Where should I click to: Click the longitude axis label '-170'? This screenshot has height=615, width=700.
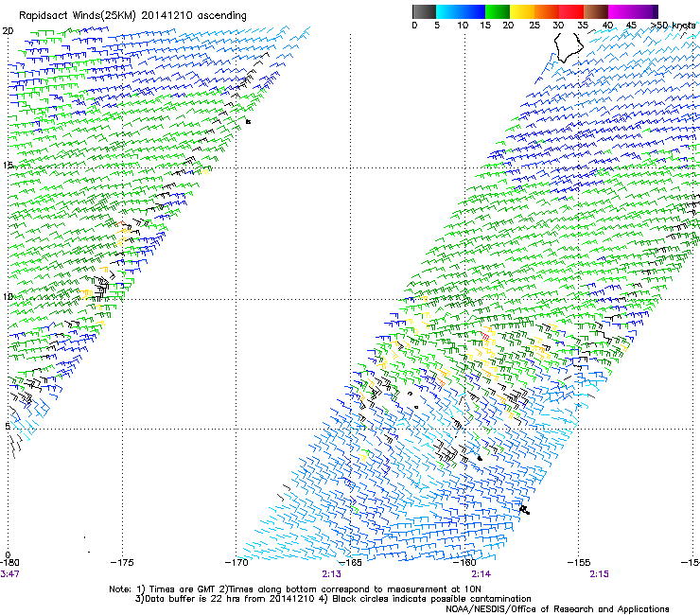(236, 563)
